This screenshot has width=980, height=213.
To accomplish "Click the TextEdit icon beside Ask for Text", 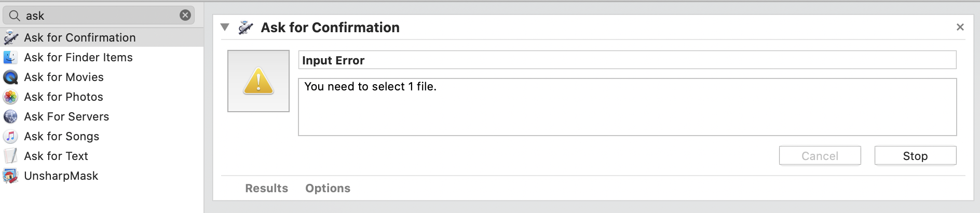I will pyautogui.click(x=10, y=156).
